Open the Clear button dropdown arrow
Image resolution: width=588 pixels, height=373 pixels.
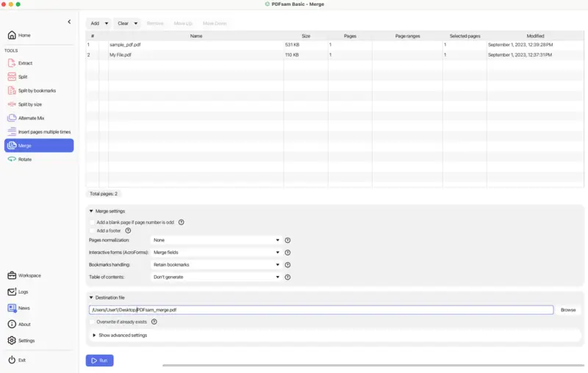(x=136, y=23)
